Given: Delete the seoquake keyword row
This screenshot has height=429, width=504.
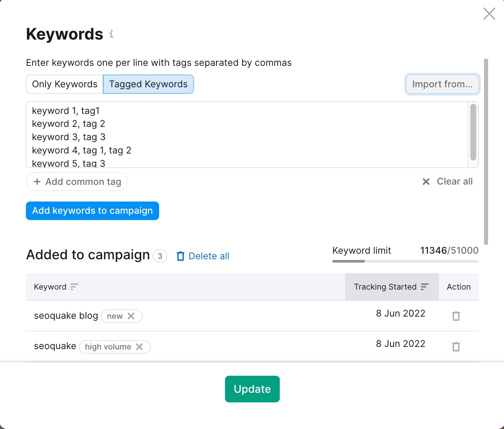Looking at the screenshot, I should click(x=456, y=347).
